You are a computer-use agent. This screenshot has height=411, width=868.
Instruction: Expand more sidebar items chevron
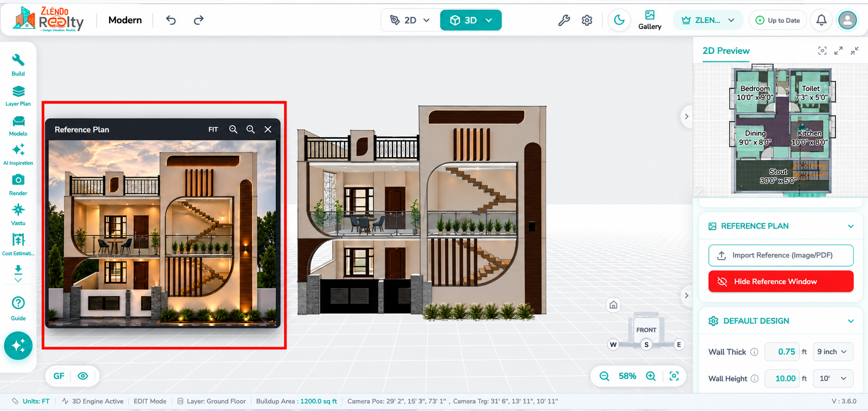(18, 280)
